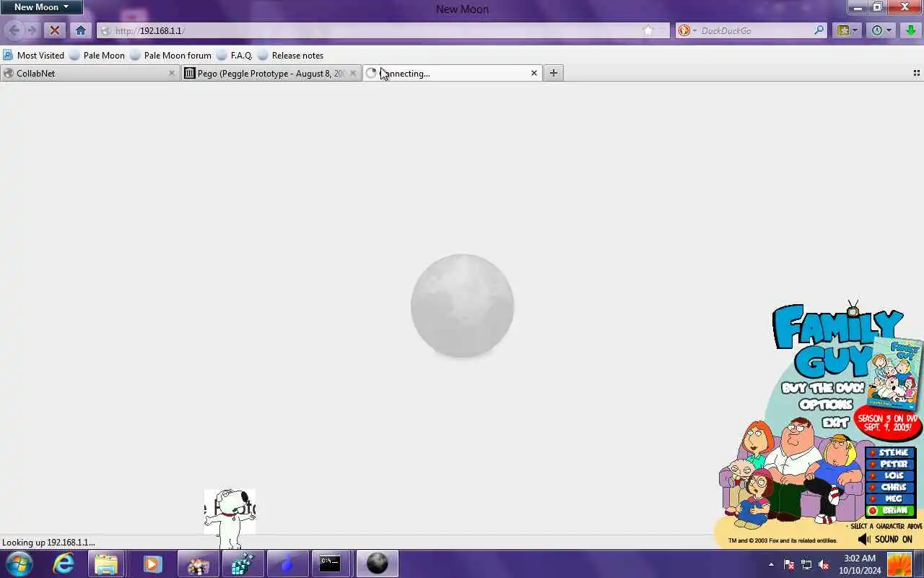Image resolution: width=924 pixels, height=578 pixels.
Task: Close the Connecting tab
Action: pyautogui.click(x=533, y=73)
